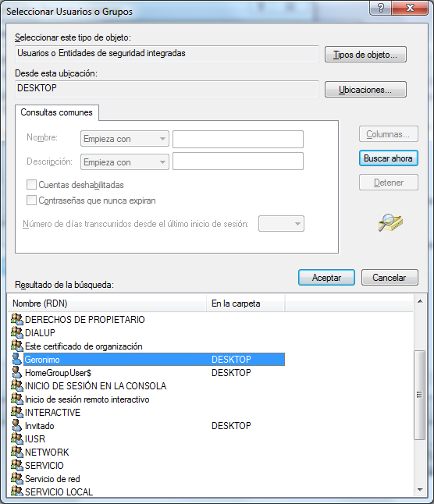Image resolution: width=434 pixels, height=504 pixels.
Task: Toggle Contraseñas que nunca expiran checkbox
Action: [31, 200]
